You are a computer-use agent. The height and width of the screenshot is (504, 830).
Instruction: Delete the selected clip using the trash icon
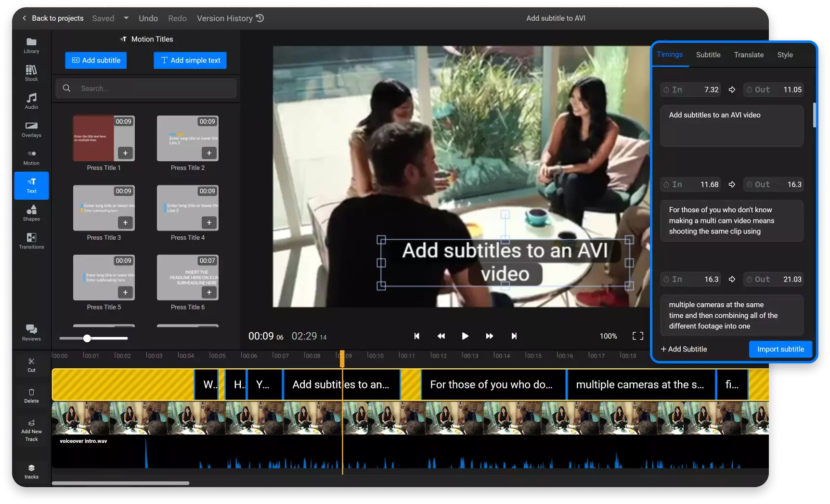pos(31,395)
